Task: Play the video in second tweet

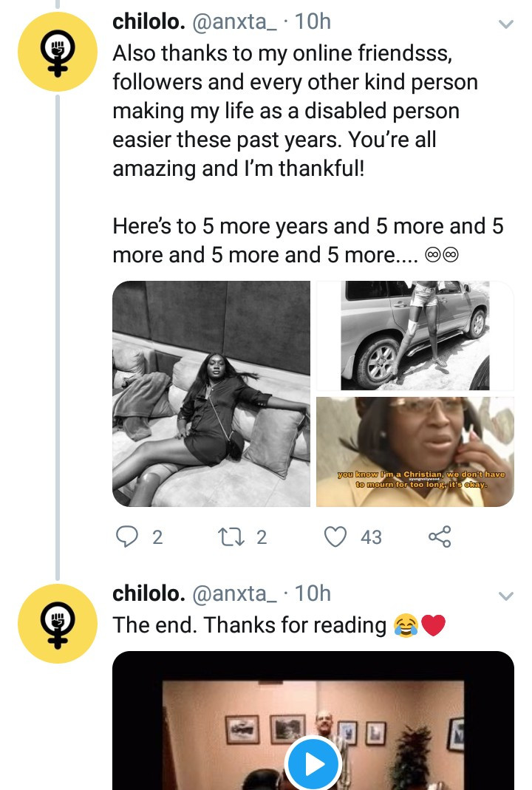Action: (313, 763)
